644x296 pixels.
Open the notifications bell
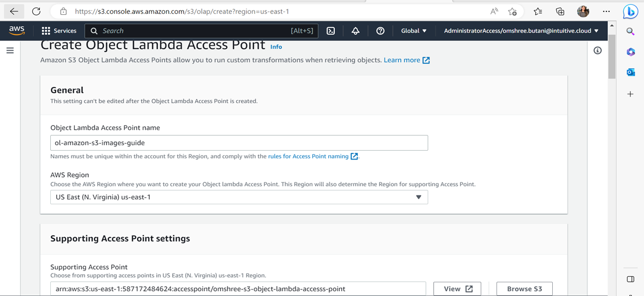tap(356, 31)
